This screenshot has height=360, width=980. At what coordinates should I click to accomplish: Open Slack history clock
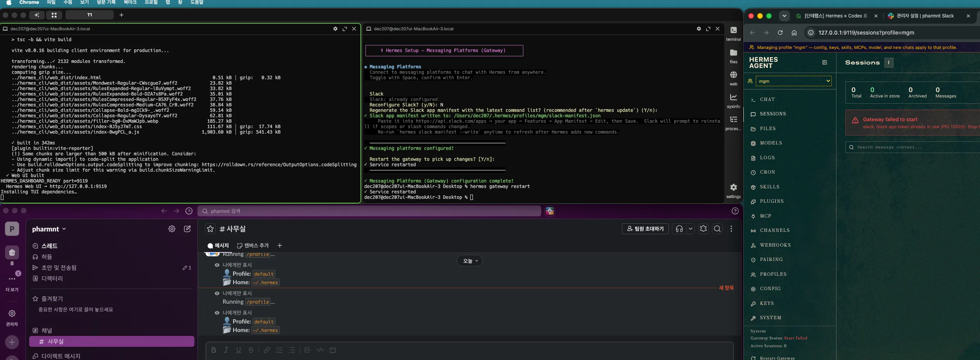click(189, 211)
